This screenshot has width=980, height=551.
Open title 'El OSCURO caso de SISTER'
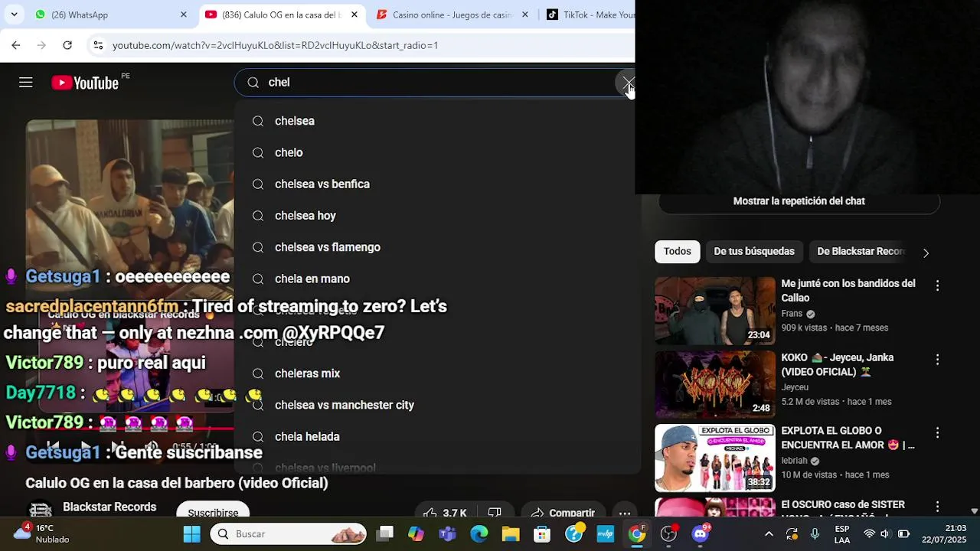[x=843, y=505]
